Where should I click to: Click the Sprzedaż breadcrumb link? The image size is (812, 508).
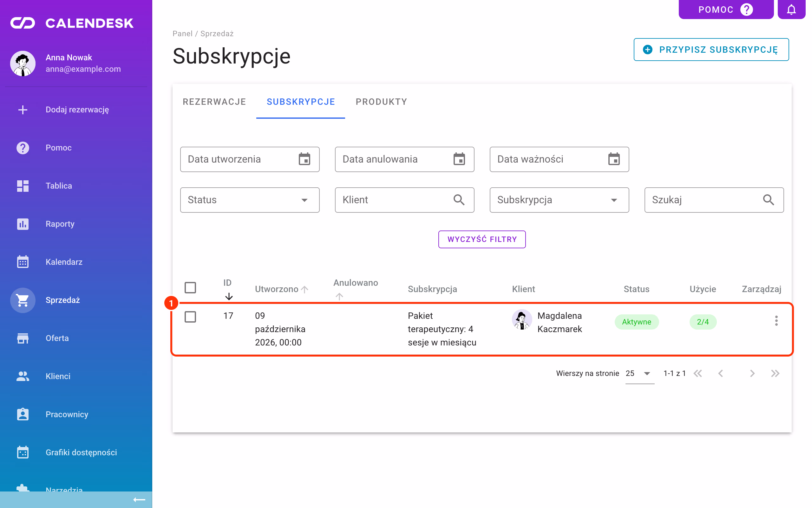pyautogui.click(x=217, y=33)
